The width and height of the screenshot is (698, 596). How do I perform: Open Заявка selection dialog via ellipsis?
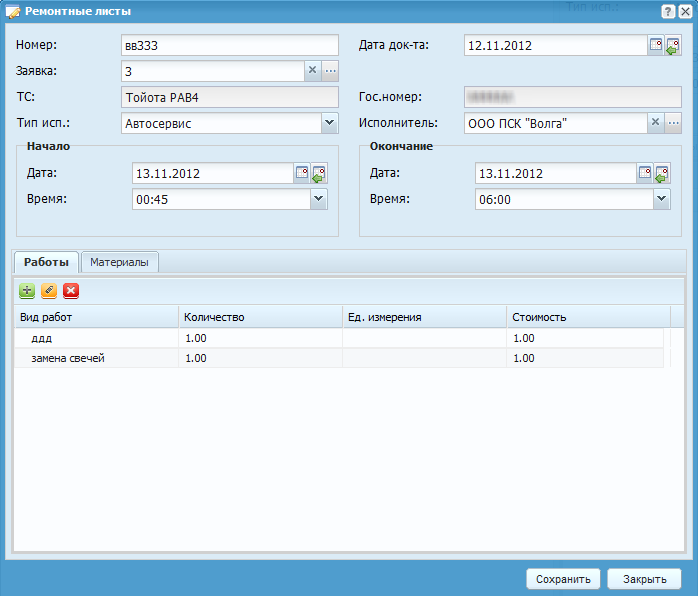tap(330, 70)
